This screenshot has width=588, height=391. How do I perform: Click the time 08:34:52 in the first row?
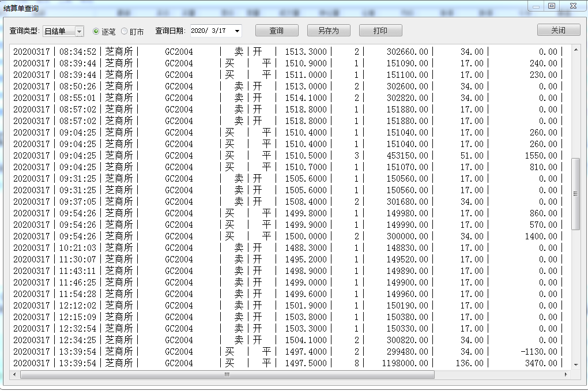[78, 51]
